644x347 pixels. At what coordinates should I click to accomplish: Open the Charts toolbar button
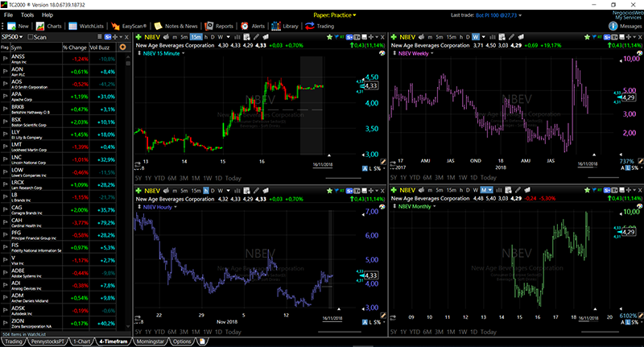coord(48,26)
